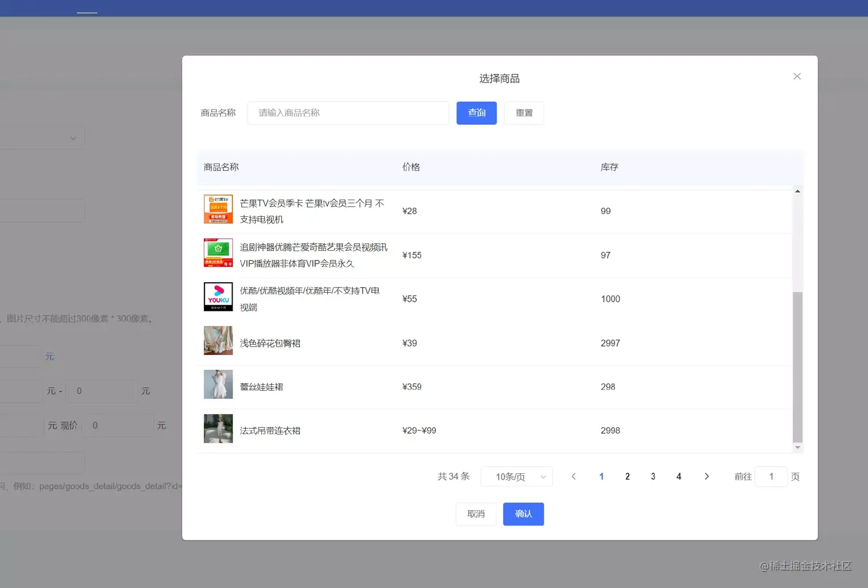
Task: Click the 共 34 条 total count text
Action: point(454,477)
